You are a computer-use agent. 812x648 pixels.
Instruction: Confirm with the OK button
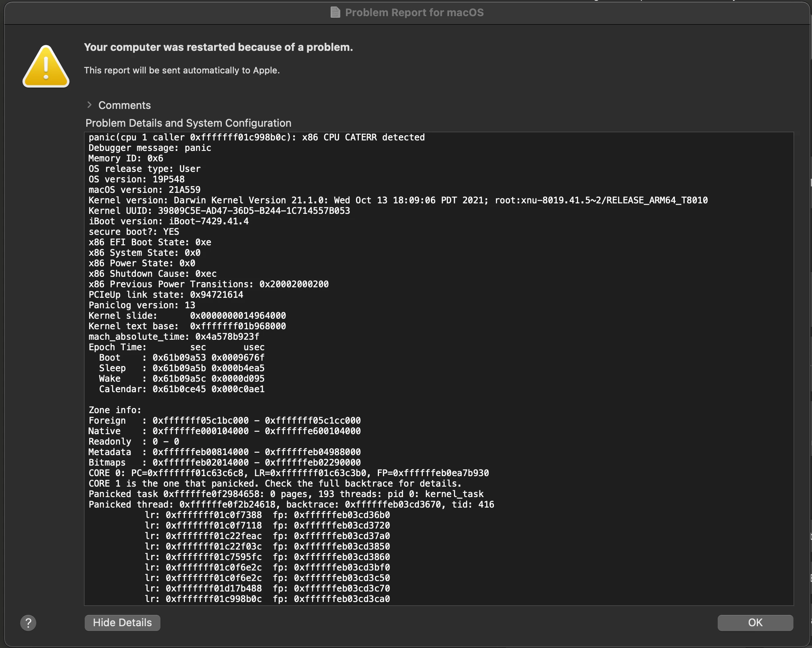click(755, 623)
